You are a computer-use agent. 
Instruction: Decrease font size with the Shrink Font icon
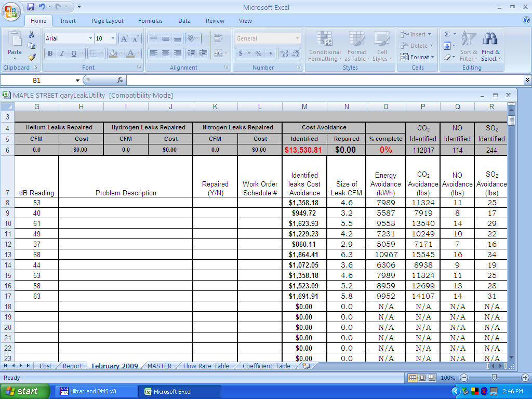coord(136,38)
